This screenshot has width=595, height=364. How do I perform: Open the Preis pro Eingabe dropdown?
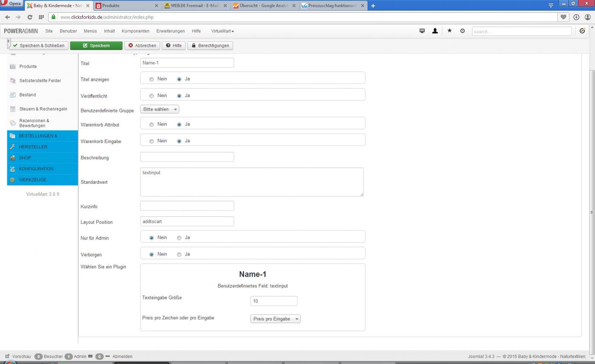[275, 319]
